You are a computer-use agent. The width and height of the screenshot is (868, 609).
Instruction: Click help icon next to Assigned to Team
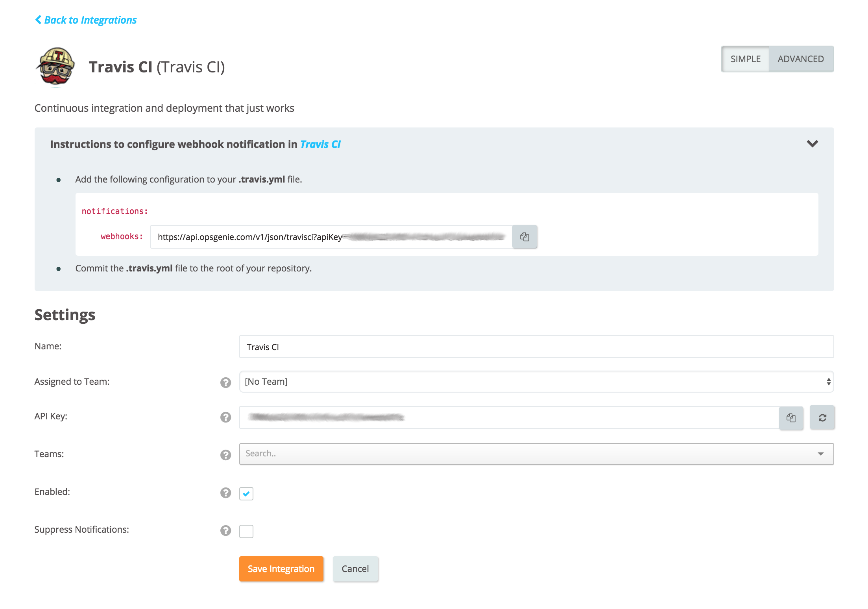tap(225, 382)
